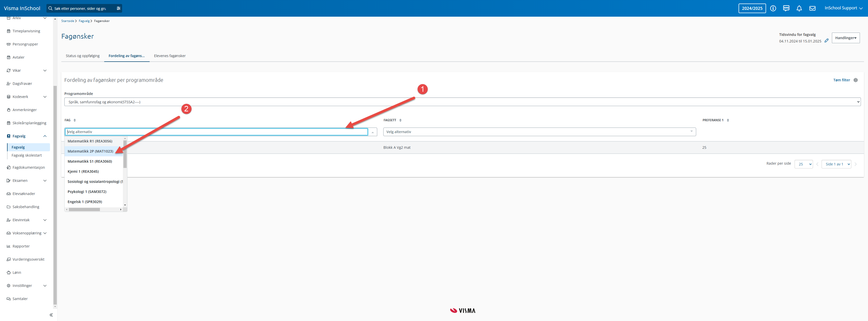This screenshot has height=321, width=868.
Task: Expand the Vikar menu
Action: point(45,70)
